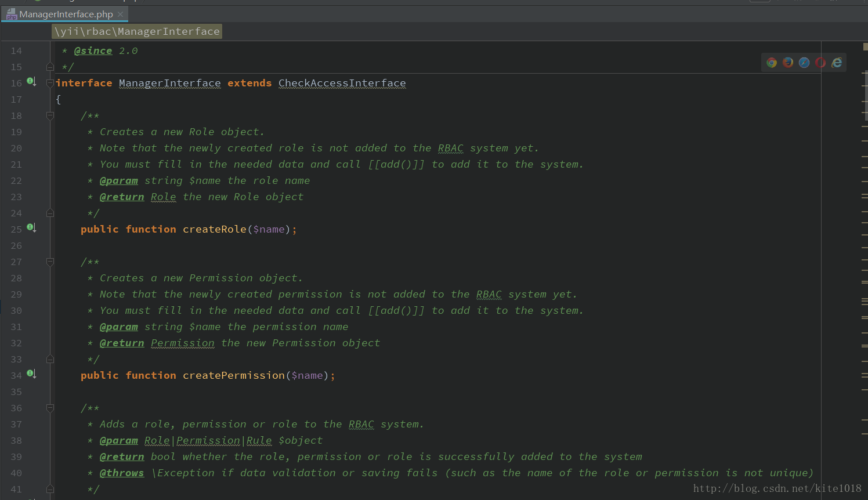This screenshot has width=868, height=500.
Task: Click $name parameter in createRole signature
Action: click(269, 230)
